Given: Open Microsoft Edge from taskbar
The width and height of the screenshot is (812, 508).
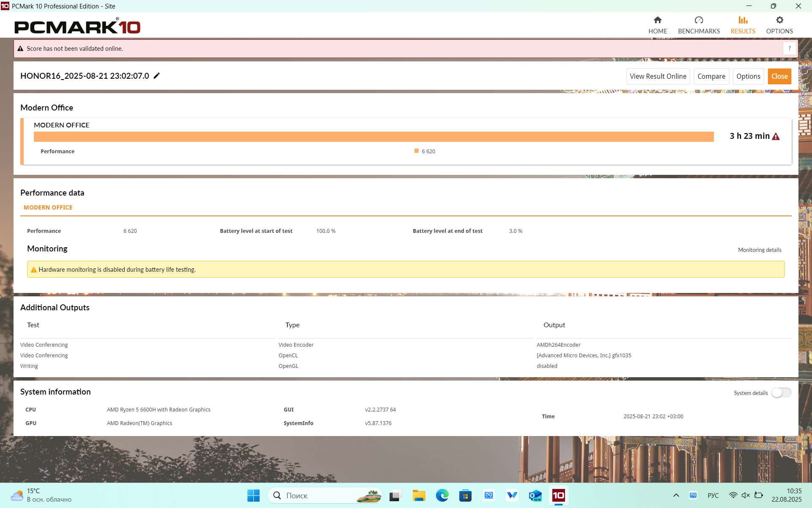Looking at the screenshot, I should [442, 495].
